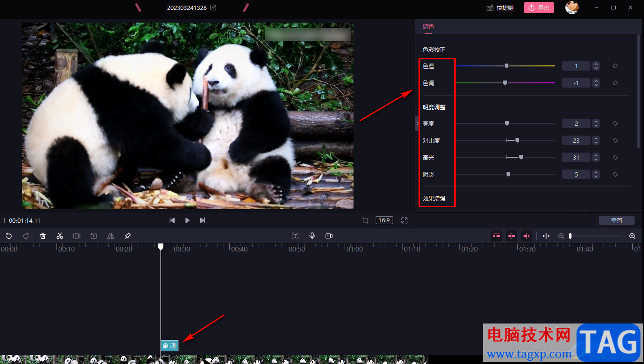Click the 高光 slider handle
This screenshot has height=364, width=644.
tap(521, 157)
